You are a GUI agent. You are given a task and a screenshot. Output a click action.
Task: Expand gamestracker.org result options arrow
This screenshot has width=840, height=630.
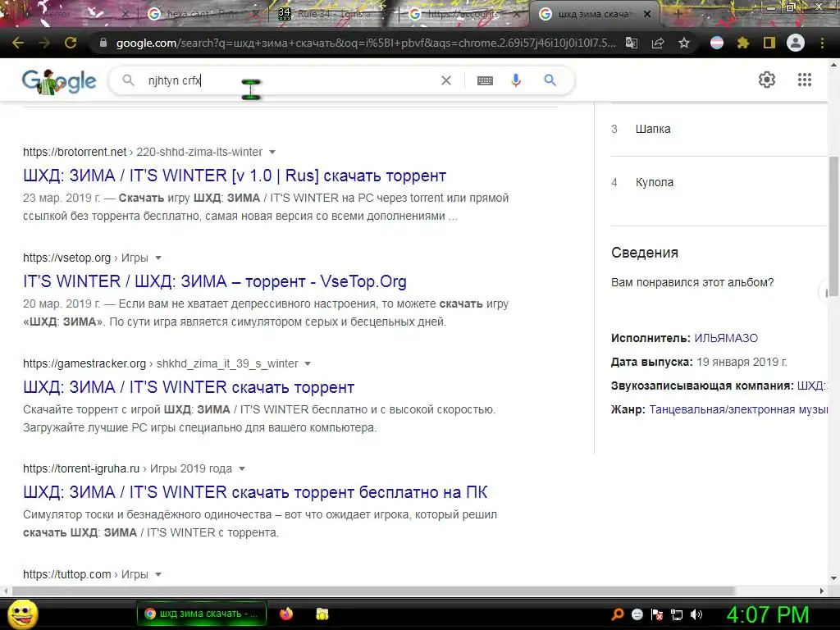[x=308, y=363]
